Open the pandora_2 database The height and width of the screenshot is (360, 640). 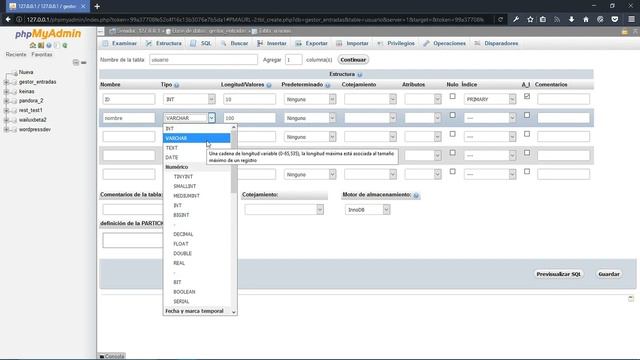(x=31, y=101)
